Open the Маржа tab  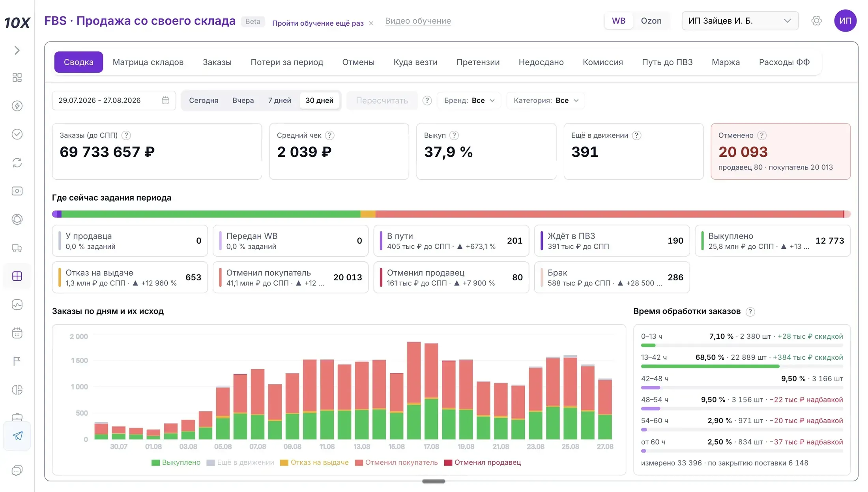click(x=726, y=62)
